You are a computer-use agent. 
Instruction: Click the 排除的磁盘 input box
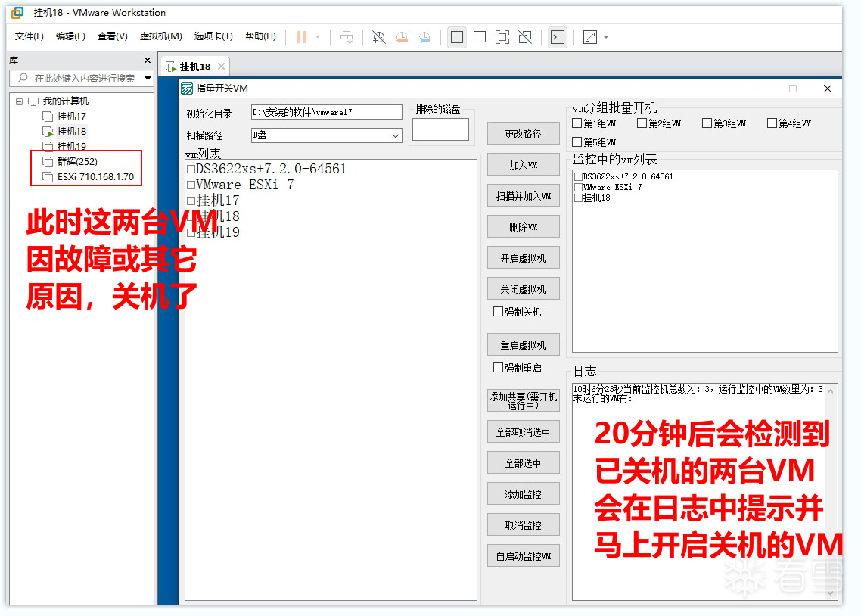coord(440,129)
